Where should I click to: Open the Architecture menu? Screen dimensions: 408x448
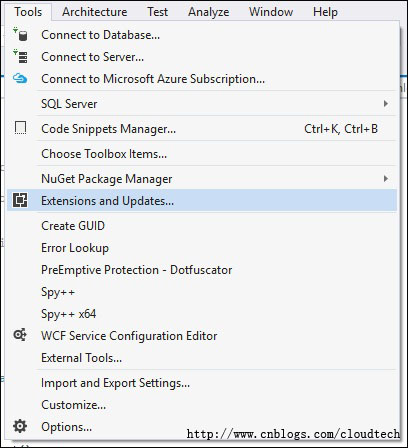point(95,12)
